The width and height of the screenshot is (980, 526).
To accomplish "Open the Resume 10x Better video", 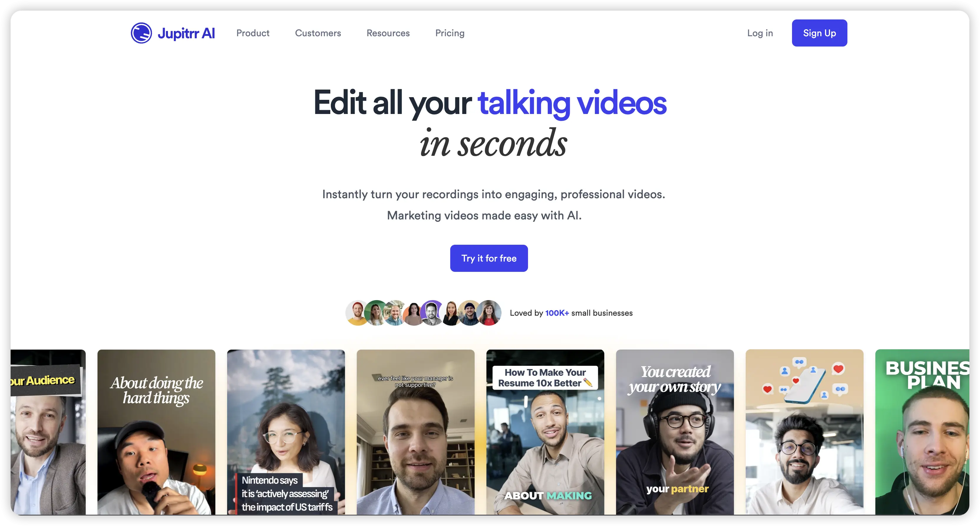I will [x=545, y=432].
